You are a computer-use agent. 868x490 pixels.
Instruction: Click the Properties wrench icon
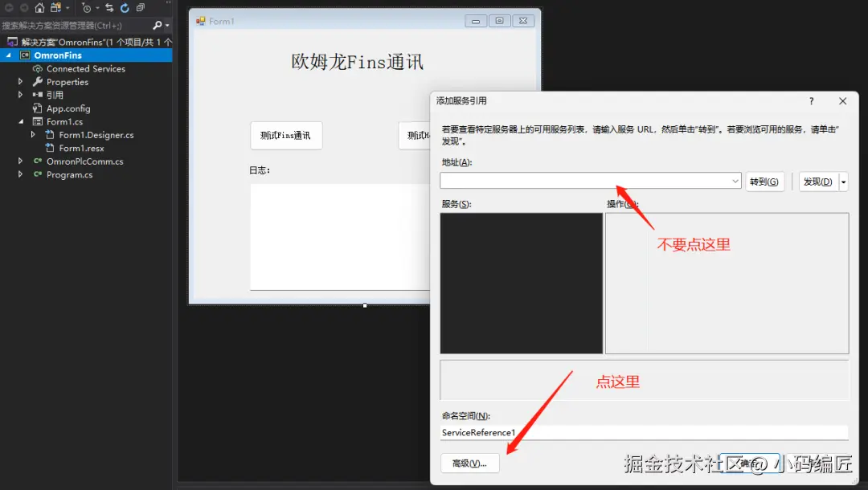(38, 82)
